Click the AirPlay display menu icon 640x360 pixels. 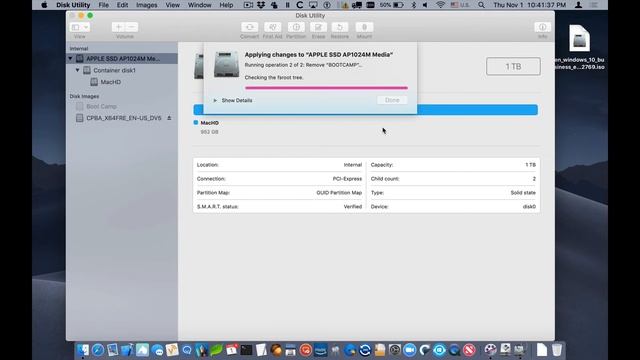pyautogui.click(x=313, y=5)
